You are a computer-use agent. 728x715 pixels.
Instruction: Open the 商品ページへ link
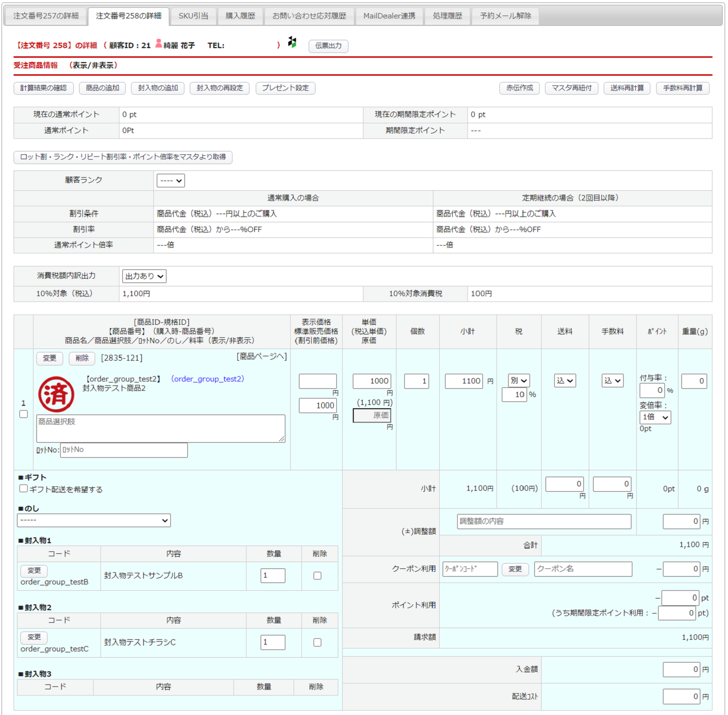tap(262, 356)
